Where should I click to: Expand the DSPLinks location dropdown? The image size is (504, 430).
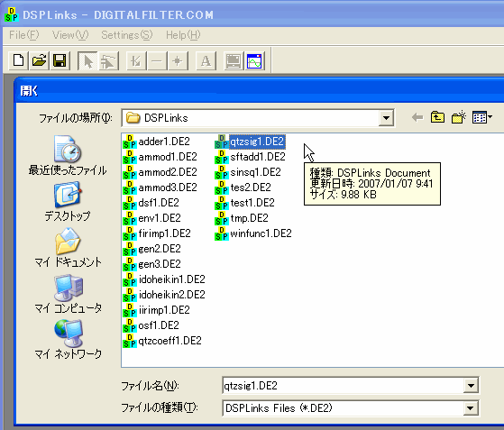pos(386,118)
